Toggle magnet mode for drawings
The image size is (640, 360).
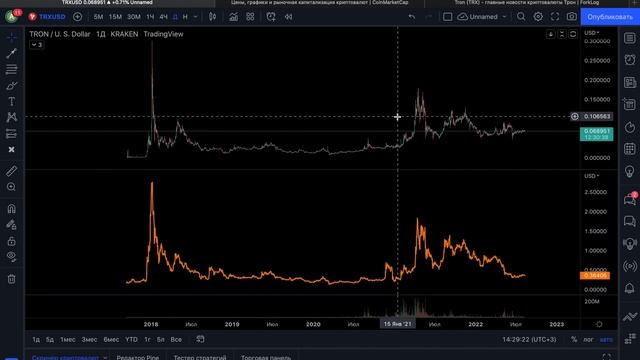click(11, 209)
